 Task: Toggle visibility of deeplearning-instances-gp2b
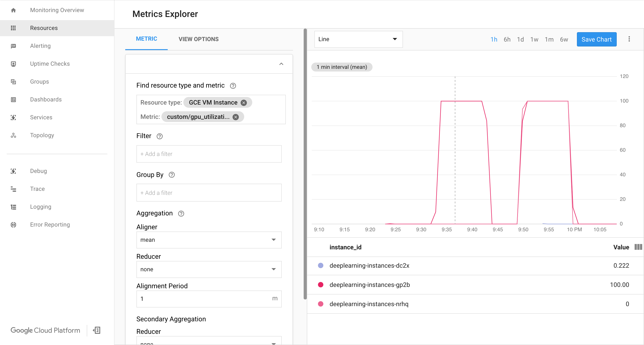point(321,285)
